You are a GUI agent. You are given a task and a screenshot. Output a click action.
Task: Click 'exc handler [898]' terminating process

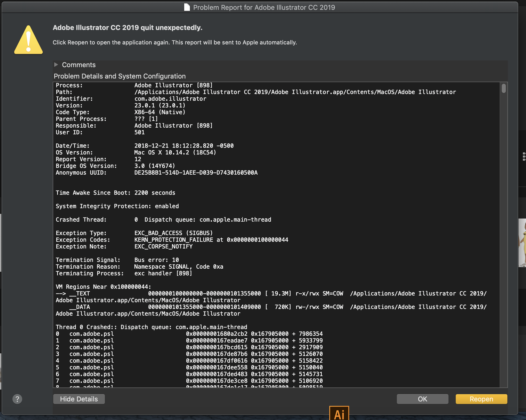[163, 273]
